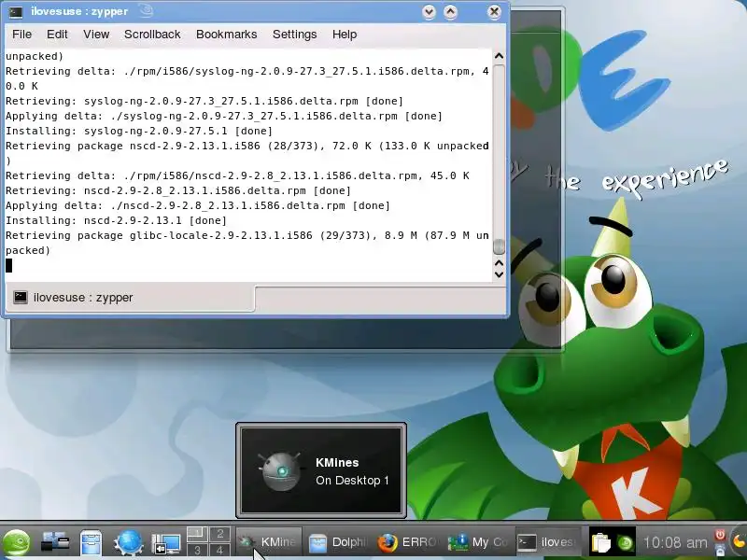This screenshot has width=747, height=560.
Task: Open the Help menu in Konsole
Action: tap(345, 35)
